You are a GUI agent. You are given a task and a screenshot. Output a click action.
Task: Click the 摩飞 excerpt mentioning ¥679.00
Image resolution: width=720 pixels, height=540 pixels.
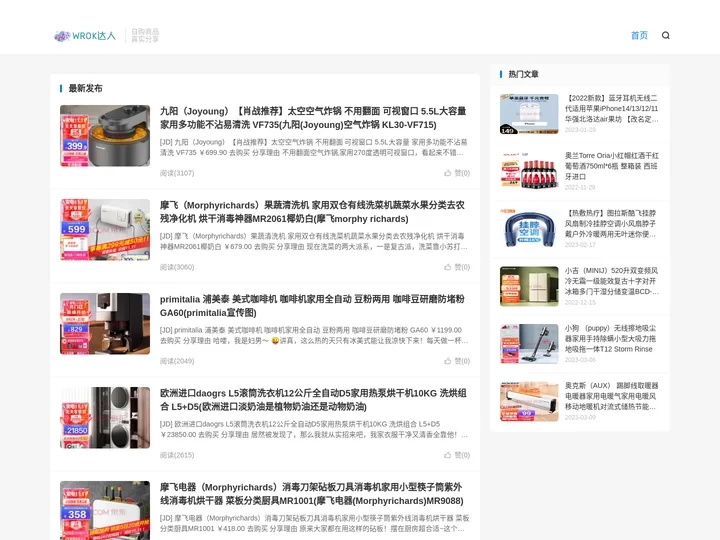[x=314, y=242]
